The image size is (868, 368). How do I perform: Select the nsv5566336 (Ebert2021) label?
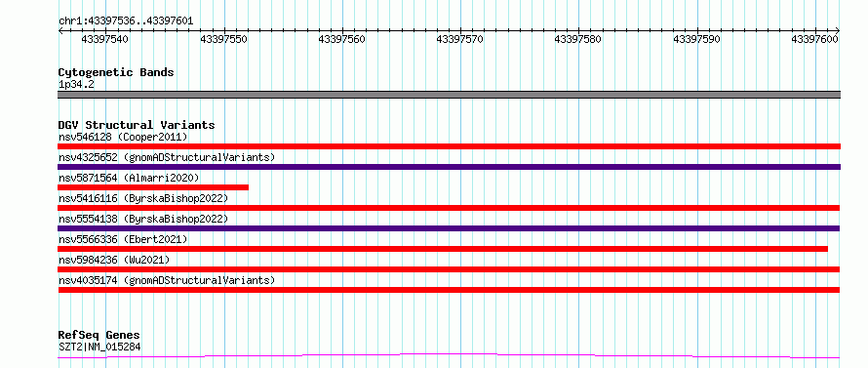123,239
